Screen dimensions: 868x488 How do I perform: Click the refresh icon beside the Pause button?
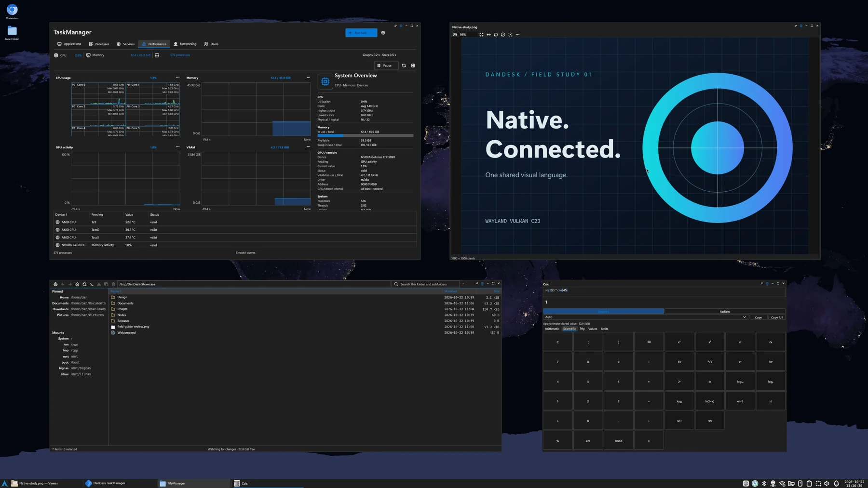coord(404,66)
